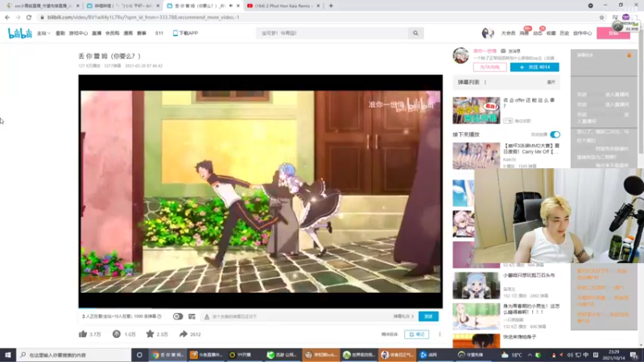The width and height of the screenshot is (644, 362).
Task: Show hidden system tray icons
Action: click(530, 355)
